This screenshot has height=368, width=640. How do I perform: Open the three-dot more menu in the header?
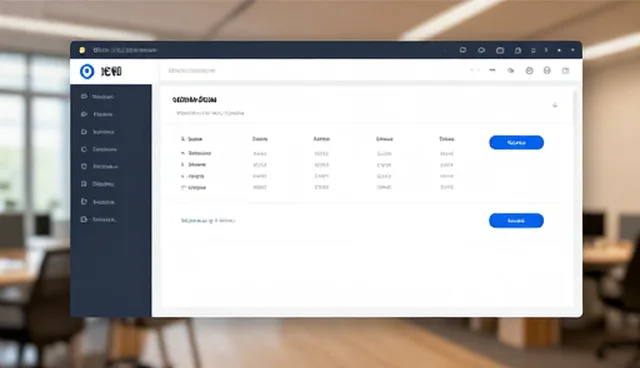[x=492, y=70]
